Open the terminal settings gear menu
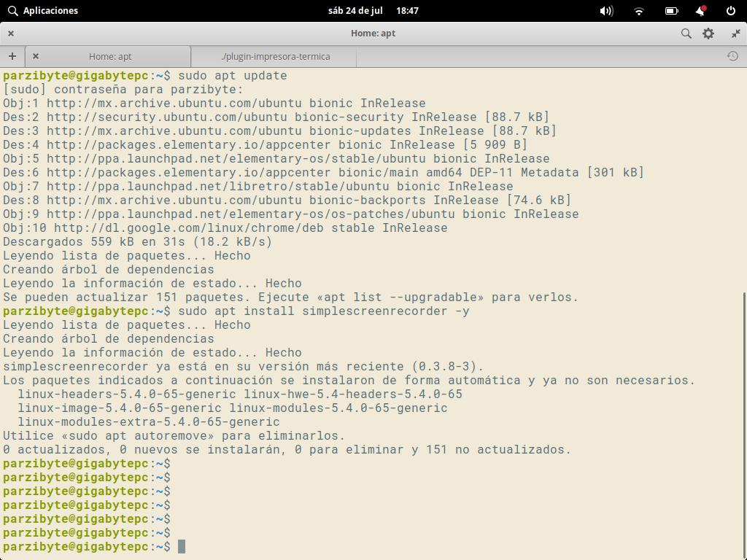The image size is (747, 560). [708, 34]
